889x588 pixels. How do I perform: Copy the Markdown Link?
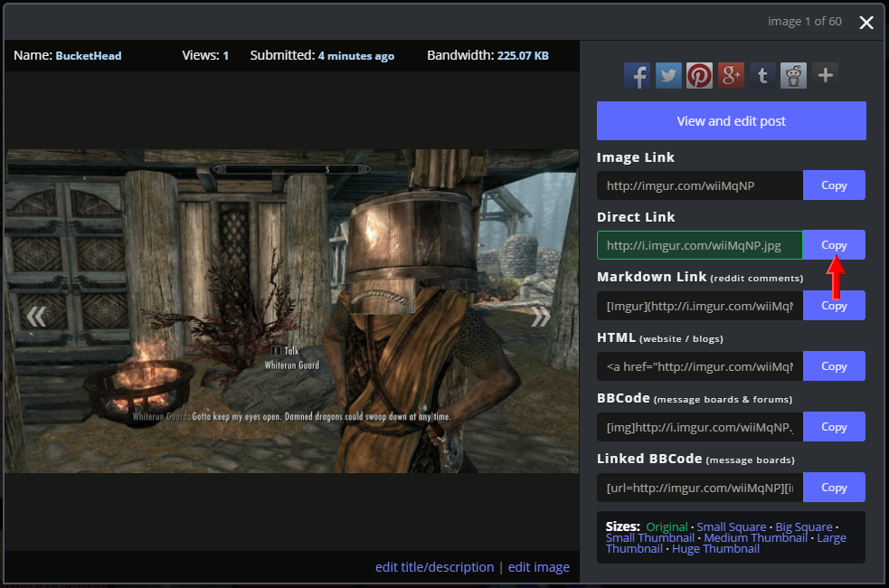click(x=834, y=306)
